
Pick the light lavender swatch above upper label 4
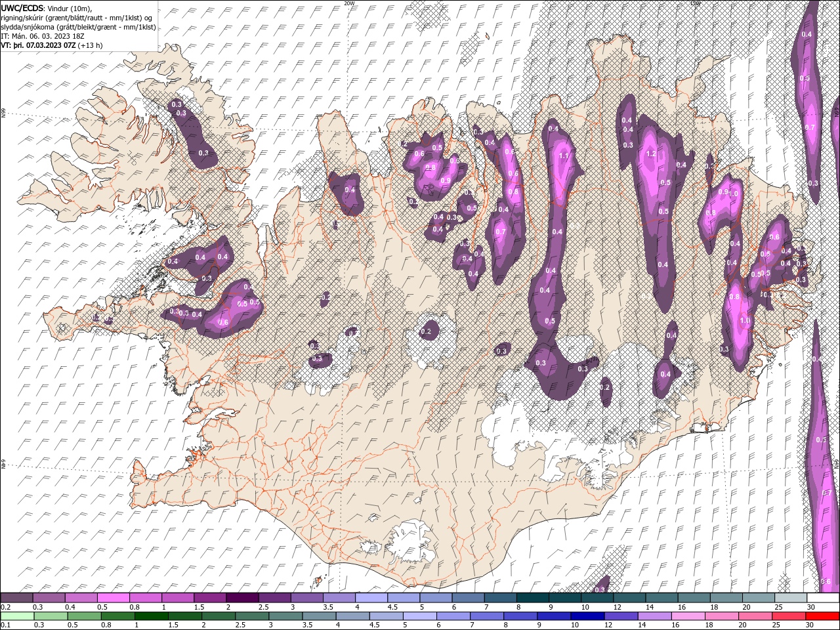coord(371,598)
